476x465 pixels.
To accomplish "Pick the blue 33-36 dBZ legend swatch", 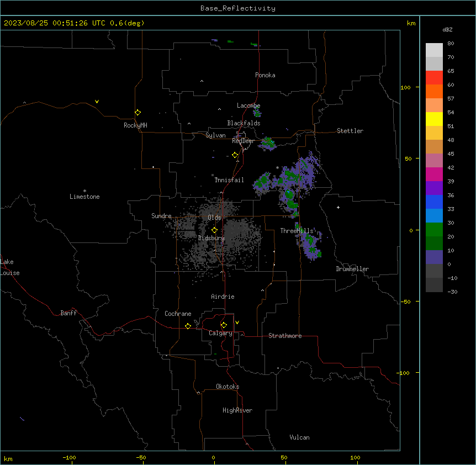I will point(434,202).
